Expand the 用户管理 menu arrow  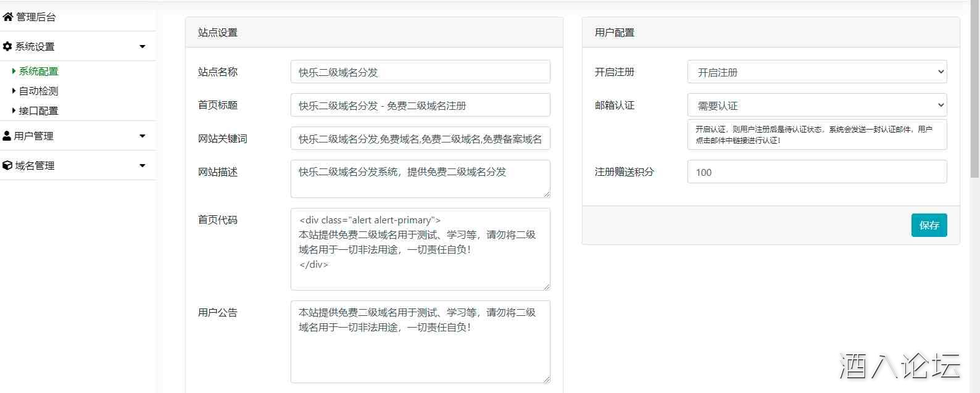[143, 136]
